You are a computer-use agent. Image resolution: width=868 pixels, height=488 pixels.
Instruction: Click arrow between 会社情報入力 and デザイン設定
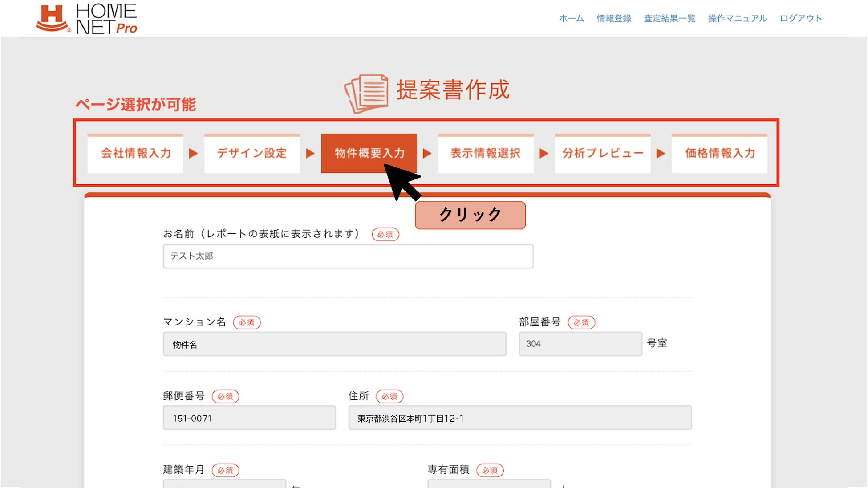(x=193, y=154)
